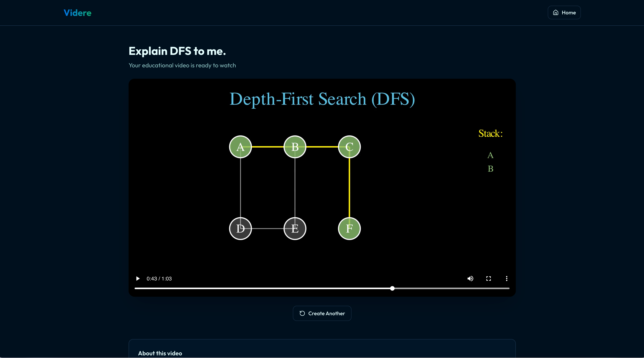
Task: Click the Depth-First Search (DFS) title
Action: tap(322, 99)
